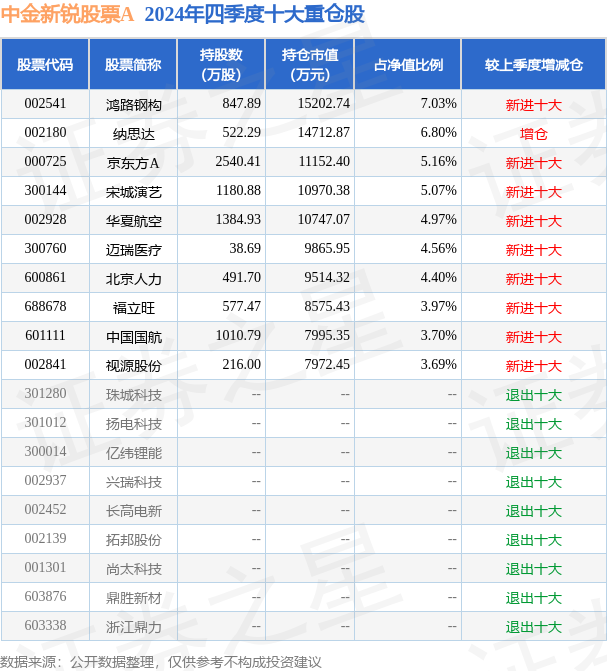This screenshot has height=671, width=607.
Task: Click the stock name 拓邦股份
Action: point(134,540)
